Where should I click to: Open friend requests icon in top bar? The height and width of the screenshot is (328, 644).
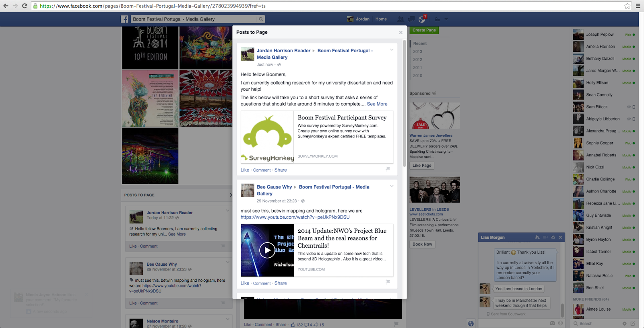tap(400, 19)
